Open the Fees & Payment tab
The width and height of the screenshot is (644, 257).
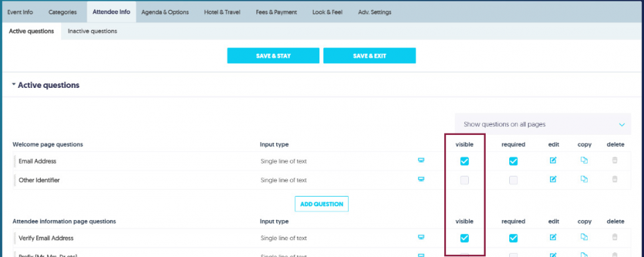coord(276,12)
